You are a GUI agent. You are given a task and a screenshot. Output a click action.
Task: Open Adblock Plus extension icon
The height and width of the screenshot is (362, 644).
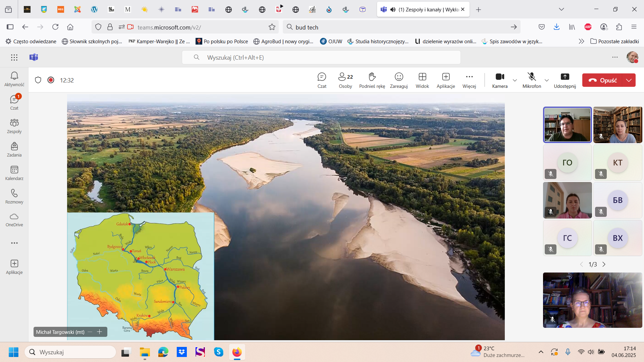pyautogui.click(x=588, y=27)
